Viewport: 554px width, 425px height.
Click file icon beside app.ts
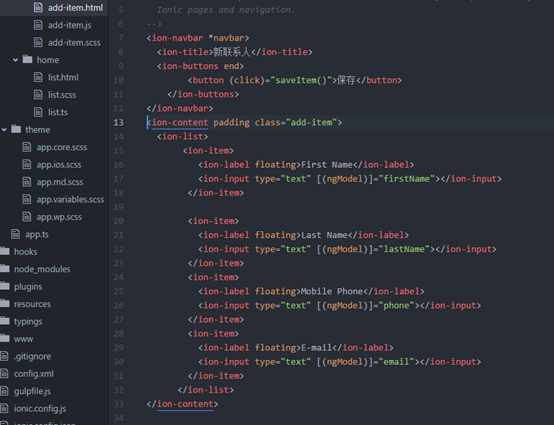pos(16,234)
